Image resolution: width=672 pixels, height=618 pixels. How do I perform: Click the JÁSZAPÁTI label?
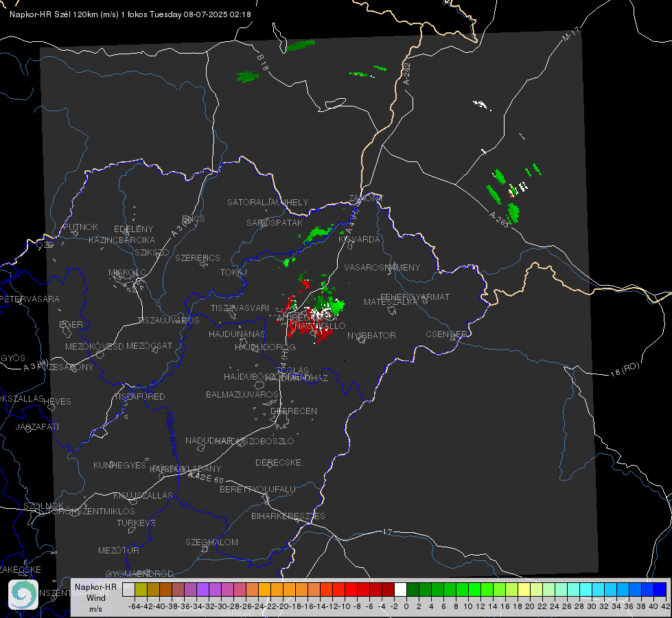click(37, 426)
